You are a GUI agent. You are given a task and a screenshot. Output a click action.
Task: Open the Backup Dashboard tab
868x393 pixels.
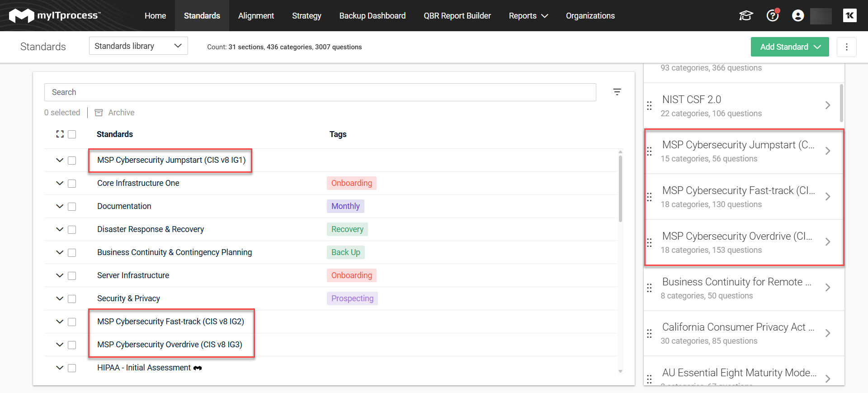pos(373,16)
